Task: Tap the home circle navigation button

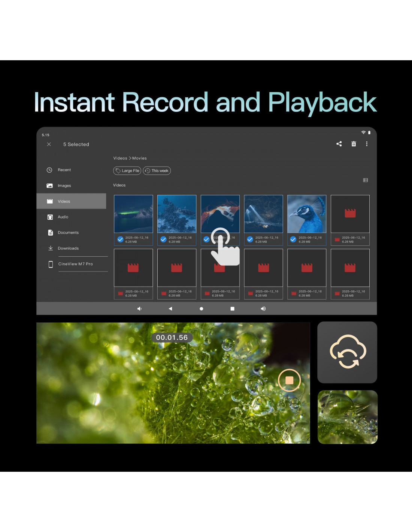Action: [x=202, y=309]
